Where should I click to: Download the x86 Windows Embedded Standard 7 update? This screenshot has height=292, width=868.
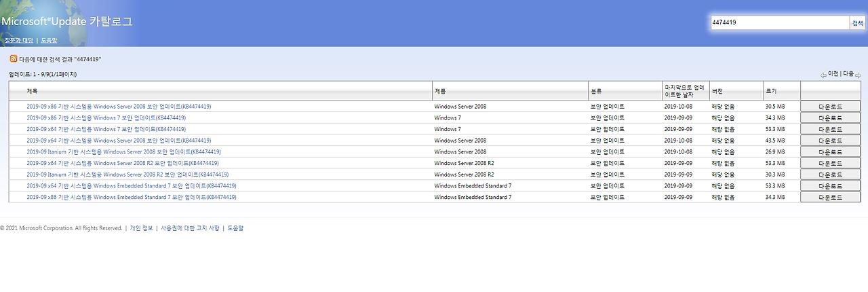click(830, 197)
